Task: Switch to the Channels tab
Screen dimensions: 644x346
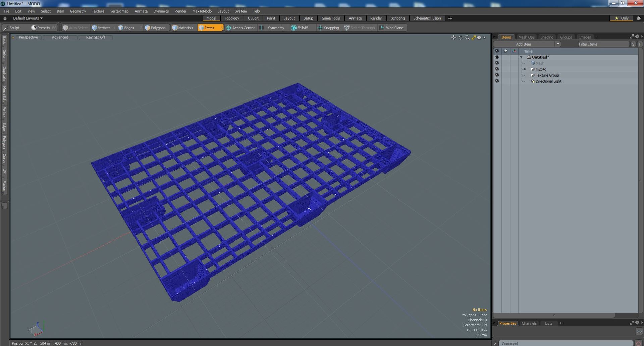Action: pos(529,323)
